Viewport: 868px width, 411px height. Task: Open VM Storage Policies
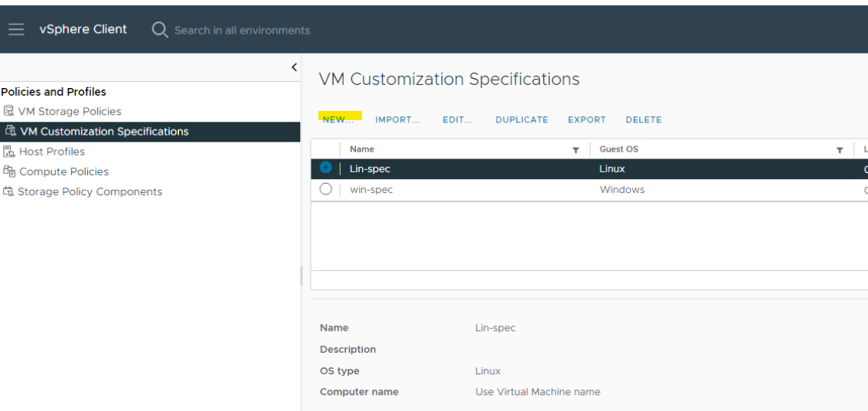[x=70, y=111]
